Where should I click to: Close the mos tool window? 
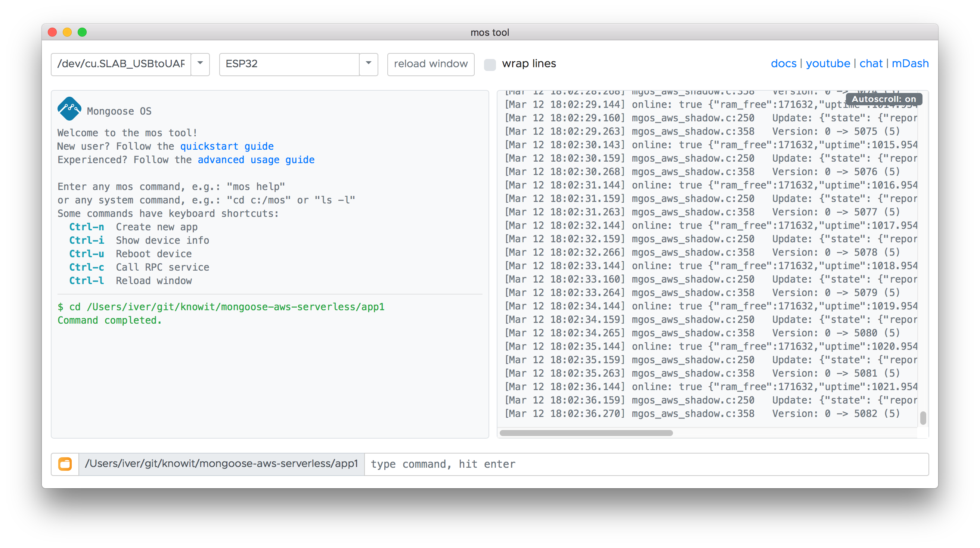(53, 32)
